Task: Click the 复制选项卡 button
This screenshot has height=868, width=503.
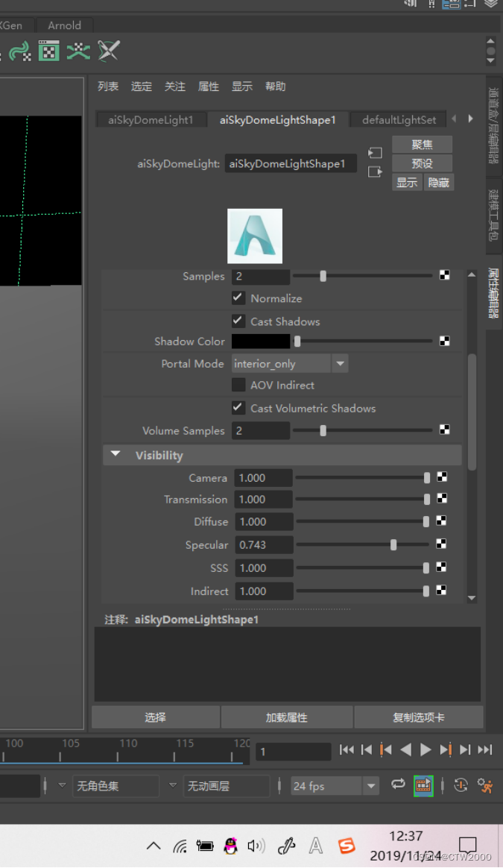Action: tap(418, 717)
